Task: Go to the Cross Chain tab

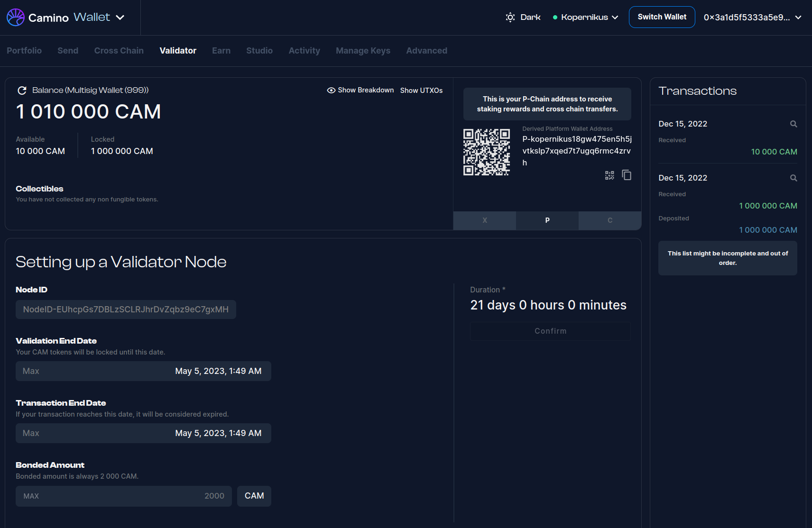Action: pos(119,51)
